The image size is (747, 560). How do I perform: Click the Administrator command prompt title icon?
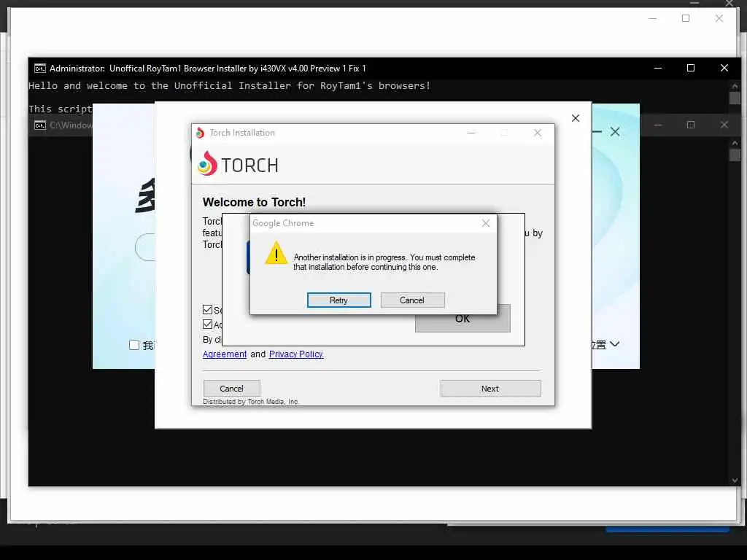40,68
